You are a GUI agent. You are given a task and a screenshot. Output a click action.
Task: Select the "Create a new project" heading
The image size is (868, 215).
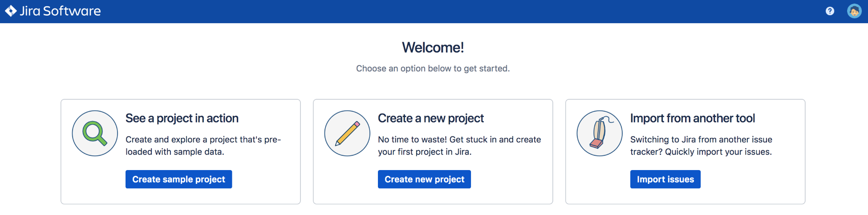(x=431, y=118)
